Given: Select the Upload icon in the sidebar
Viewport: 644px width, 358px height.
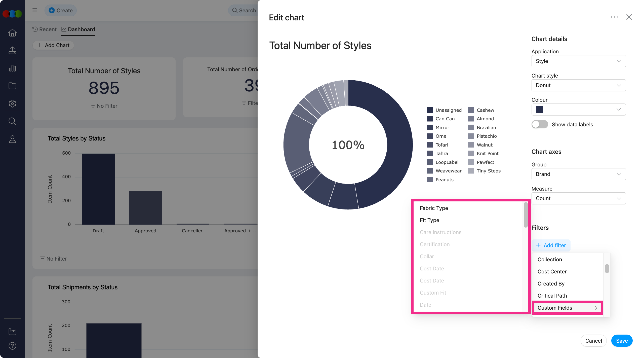Looking at the screenshot, I should point(12,50).
